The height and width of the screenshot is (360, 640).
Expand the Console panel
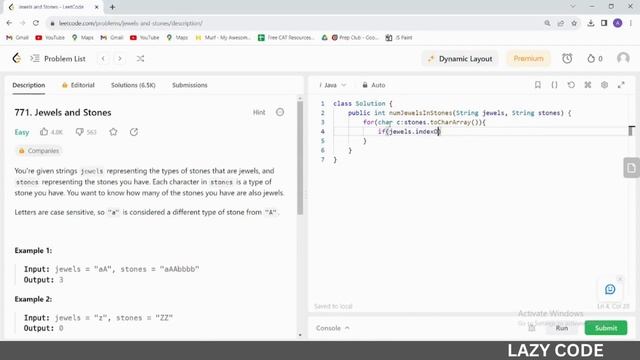[333, 328]
